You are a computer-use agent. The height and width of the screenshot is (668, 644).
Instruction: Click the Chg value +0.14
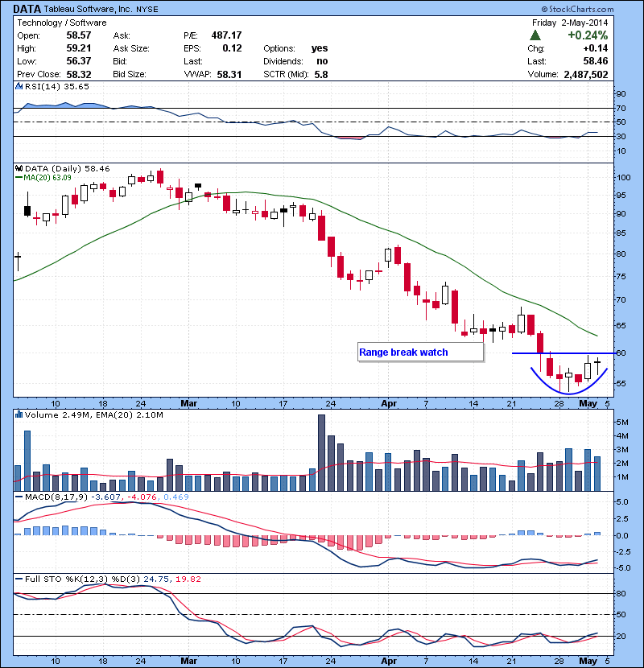pyautogui.click(x=596, y=48)
